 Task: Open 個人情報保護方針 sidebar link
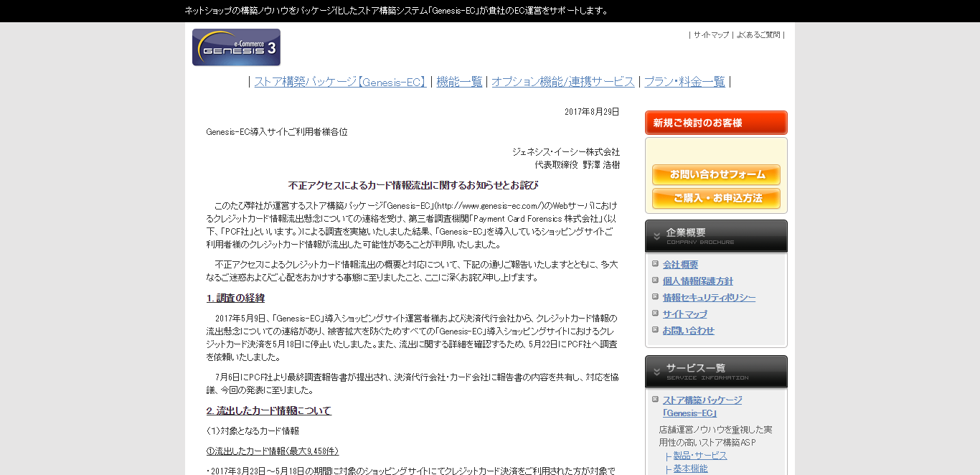[x=698, y=281]
